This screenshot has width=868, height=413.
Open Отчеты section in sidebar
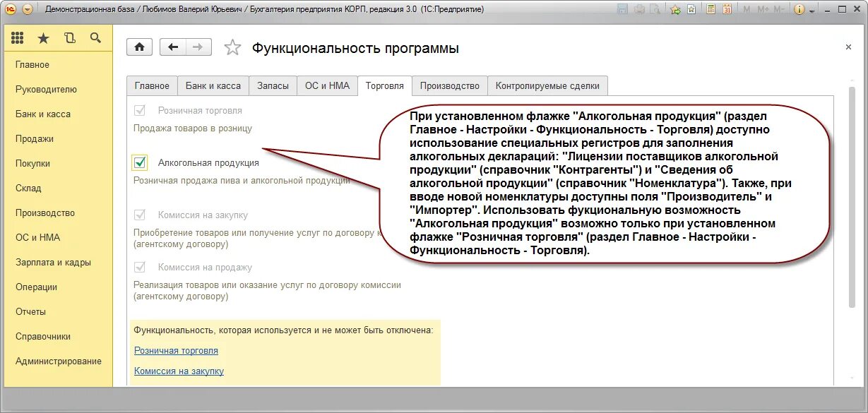30,311
